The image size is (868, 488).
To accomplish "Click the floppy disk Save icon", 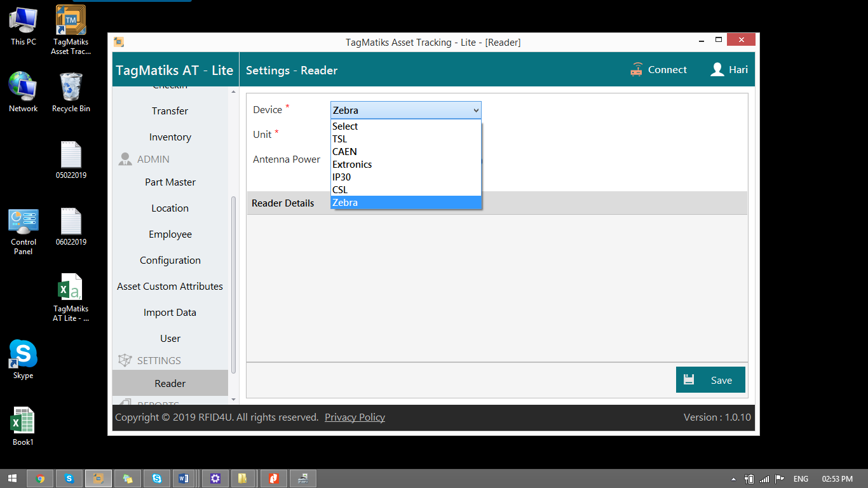I will pyautogui.click(x=689, y=380).
